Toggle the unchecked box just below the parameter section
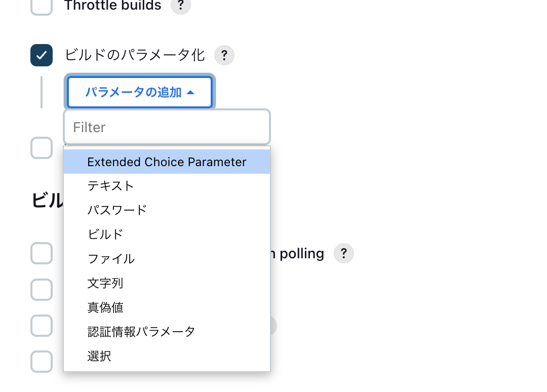The image size is (547, 392). (x=42, y=148)
